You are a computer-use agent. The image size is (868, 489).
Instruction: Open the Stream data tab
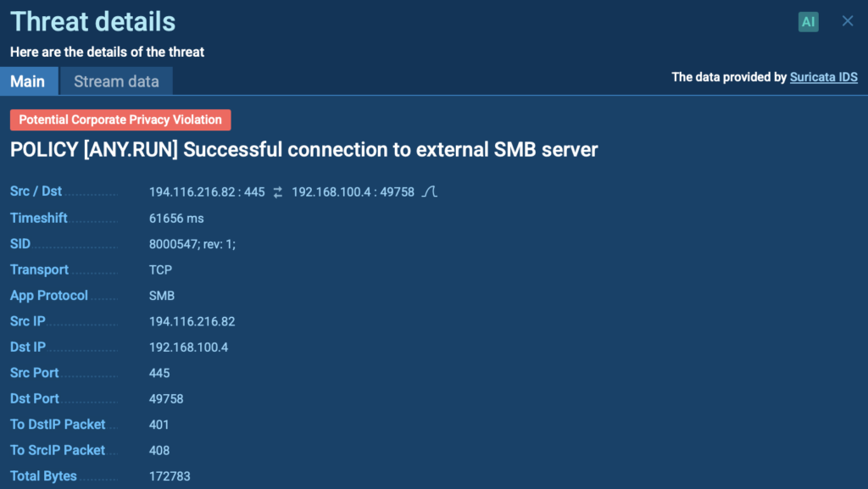116,81
